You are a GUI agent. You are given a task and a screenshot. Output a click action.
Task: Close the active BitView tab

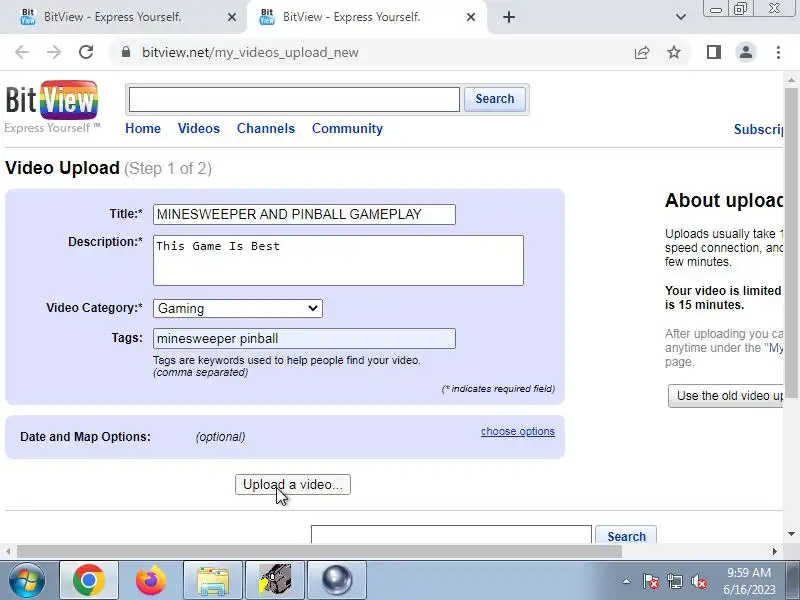[x=471, y=17]
